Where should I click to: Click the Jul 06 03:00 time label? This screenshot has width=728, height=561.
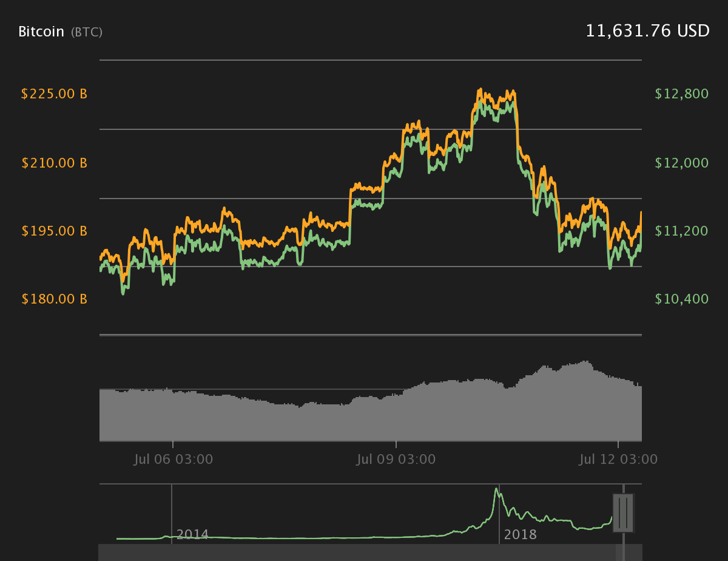(173, 459)
